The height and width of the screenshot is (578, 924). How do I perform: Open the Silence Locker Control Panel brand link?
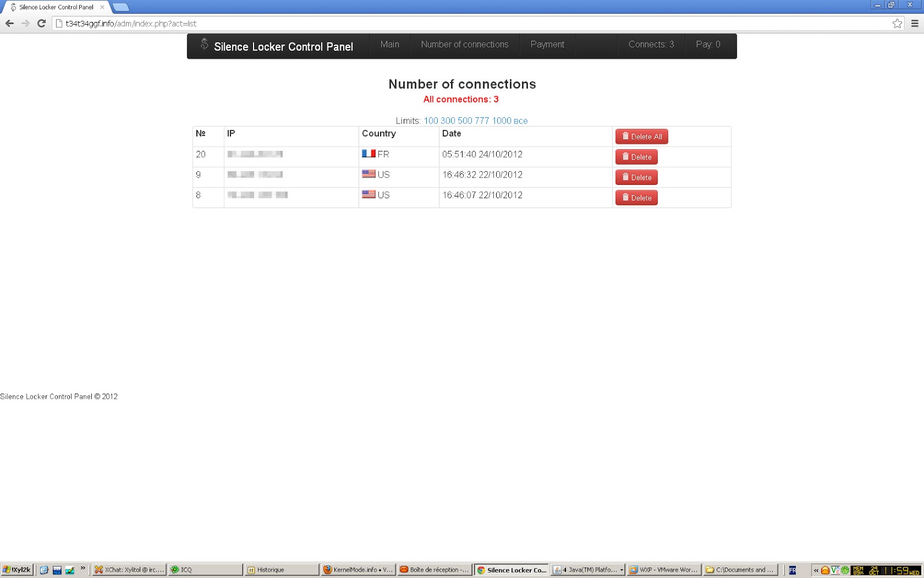(284, 47)
